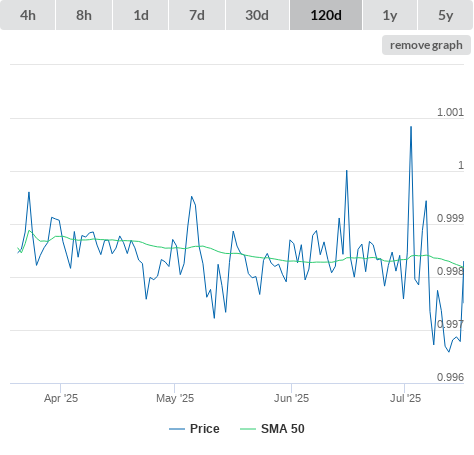Click the May '25 axis label
The width and height of the screenshot is (474, 455).
[175, 398]
